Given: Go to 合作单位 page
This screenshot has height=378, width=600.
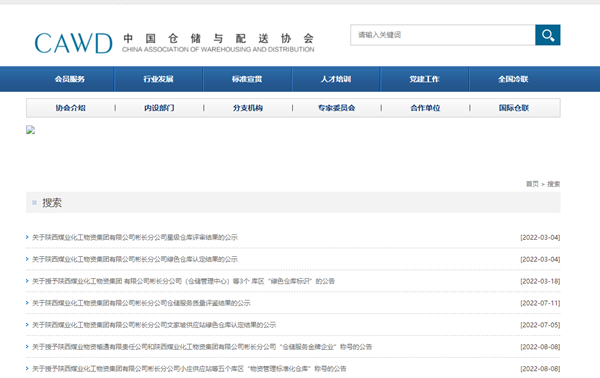Looking at the screenshot, I should tap(425, 108).
